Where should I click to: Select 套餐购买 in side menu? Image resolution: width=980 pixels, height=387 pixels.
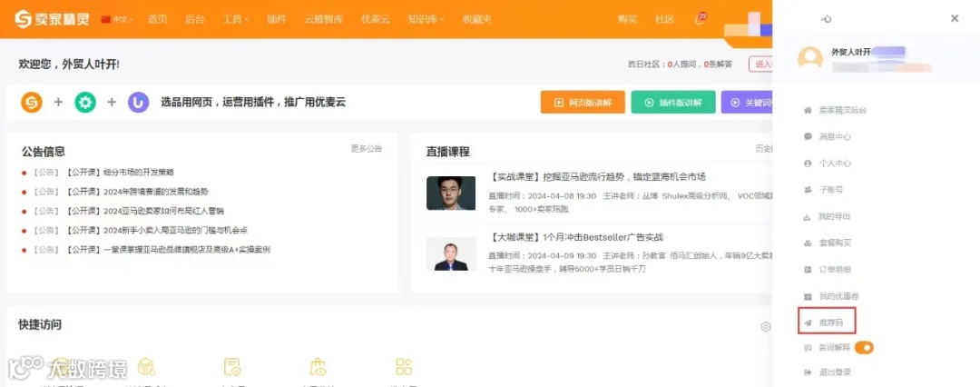(x=835, y=243)
